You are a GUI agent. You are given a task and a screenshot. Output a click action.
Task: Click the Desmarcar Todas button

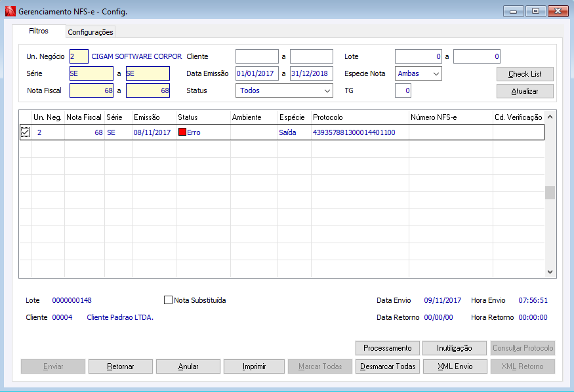point(388,366)
